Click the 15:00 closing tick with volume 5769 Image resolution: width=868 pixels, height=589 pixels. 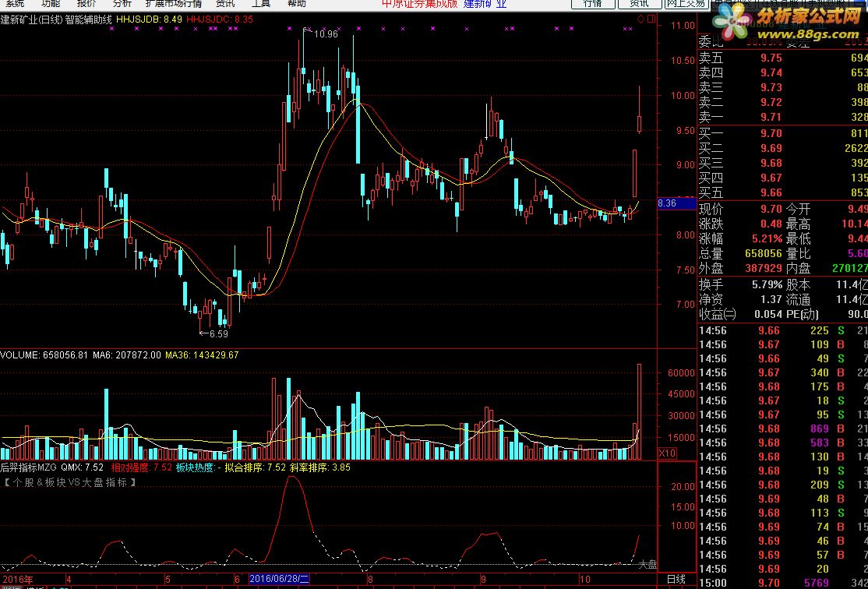coord(783,583)
